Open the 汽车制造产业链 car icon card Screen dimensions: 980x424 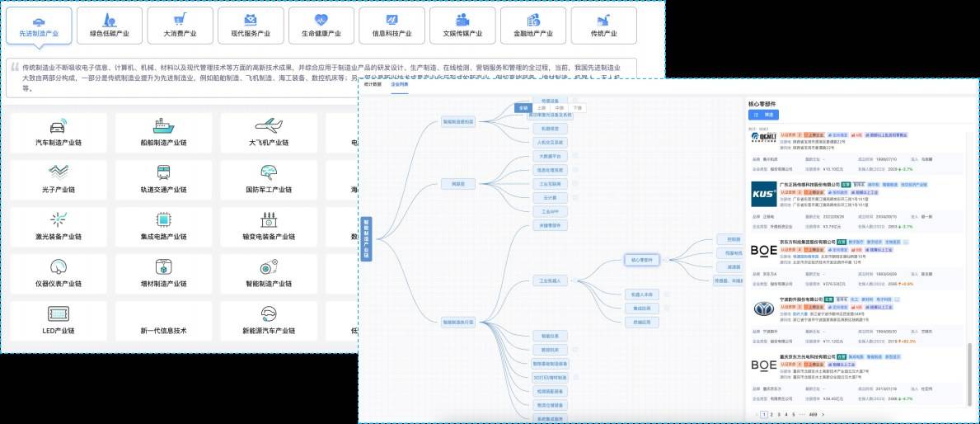(x=59, y=133)
